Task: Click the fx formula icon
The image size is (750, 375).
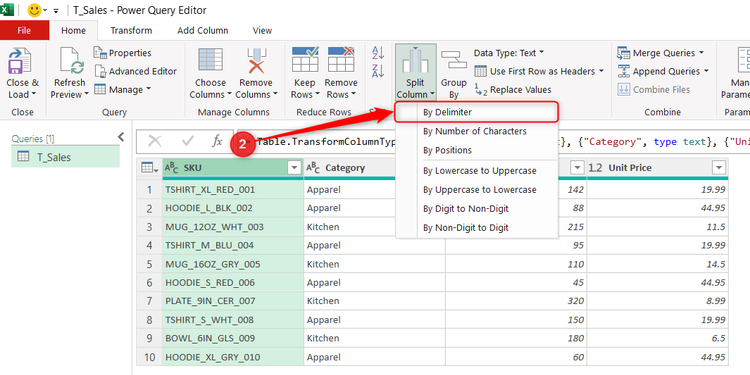Action: 217,141
